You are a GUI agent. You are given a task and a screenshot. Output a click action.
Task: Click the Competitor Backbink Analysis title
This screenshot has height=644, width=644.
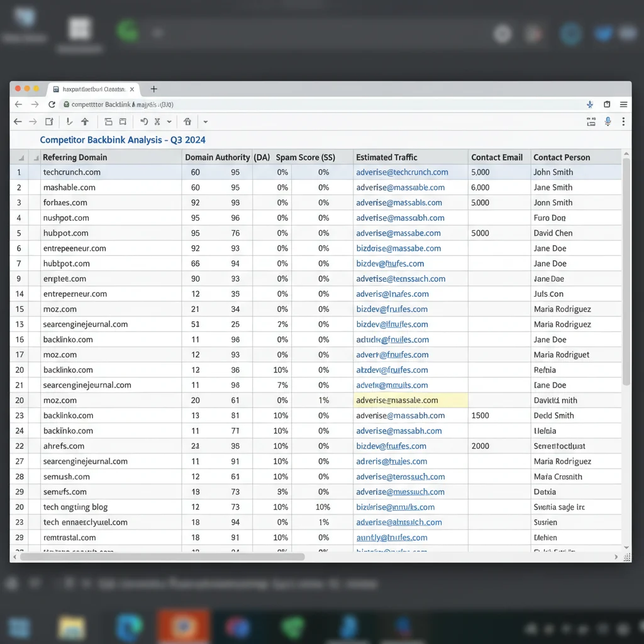click(123, 140)
